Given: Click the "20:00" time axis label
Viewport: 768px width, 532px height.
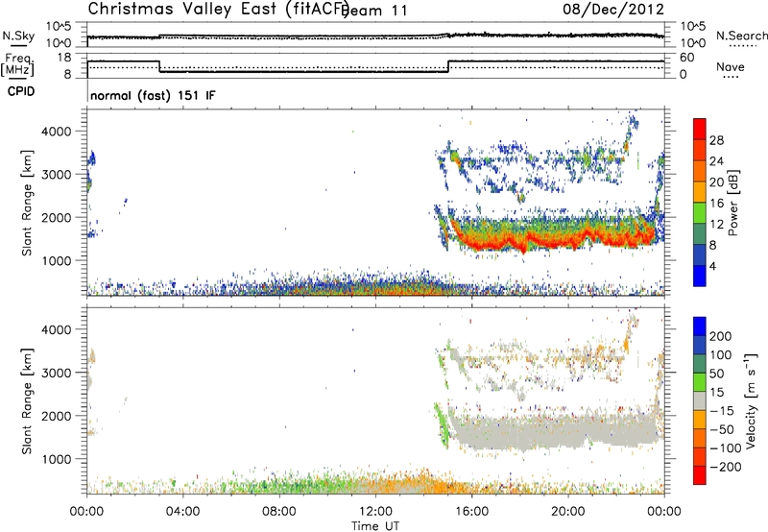Looking at the screenshot, I should [567, 512].
